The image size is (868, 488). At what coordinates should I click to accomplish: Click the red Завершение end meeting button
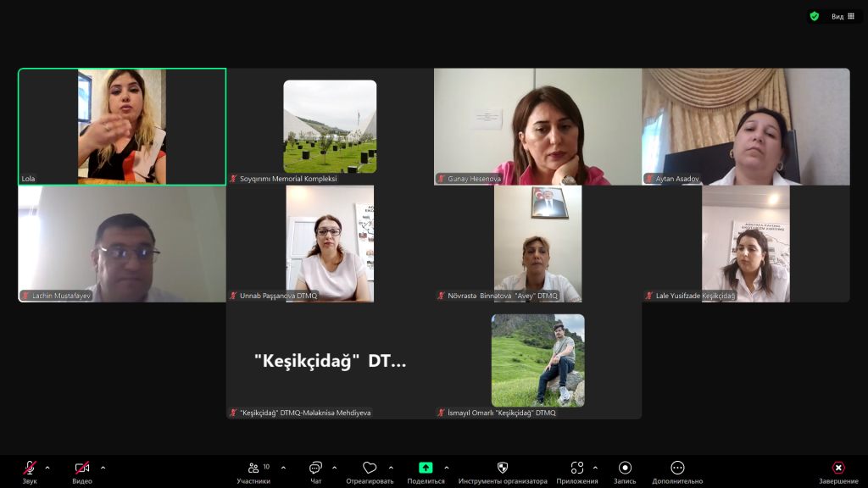pyautogui.click(x=838, y=472)
